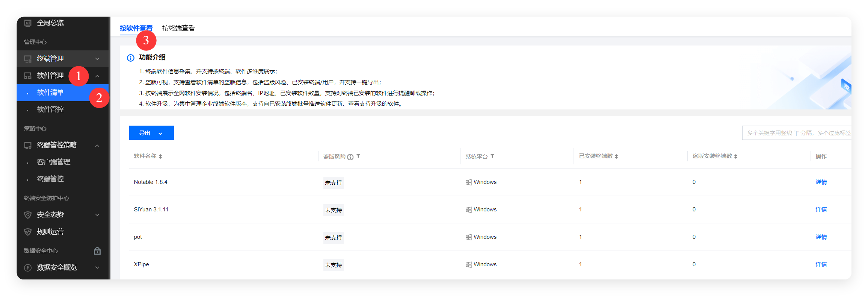This screenshot has width=868, height=296.
Task: Click the 全局总览 dashboard icon
Action: click(28, 23)
